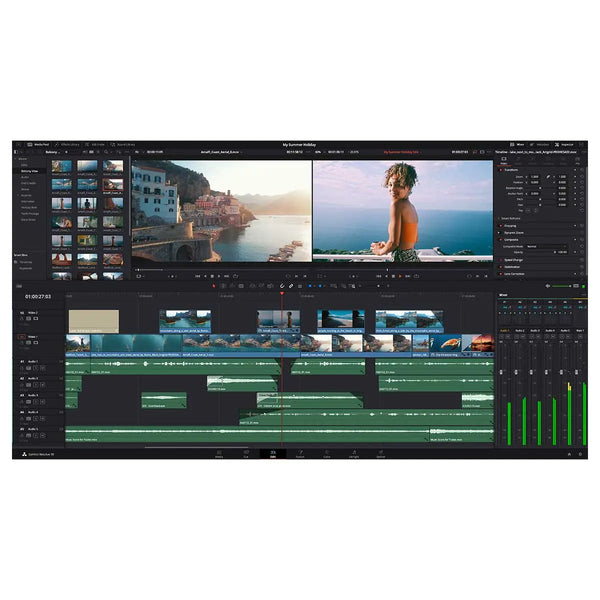Screen dimensions: 600x600
Task: Toggle loop playback in the timeline viewer
Action: tap(416, 276)
